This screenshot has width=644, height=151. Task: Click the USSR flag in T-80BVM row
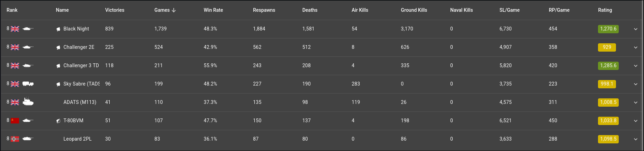click(x=15, y=121)
